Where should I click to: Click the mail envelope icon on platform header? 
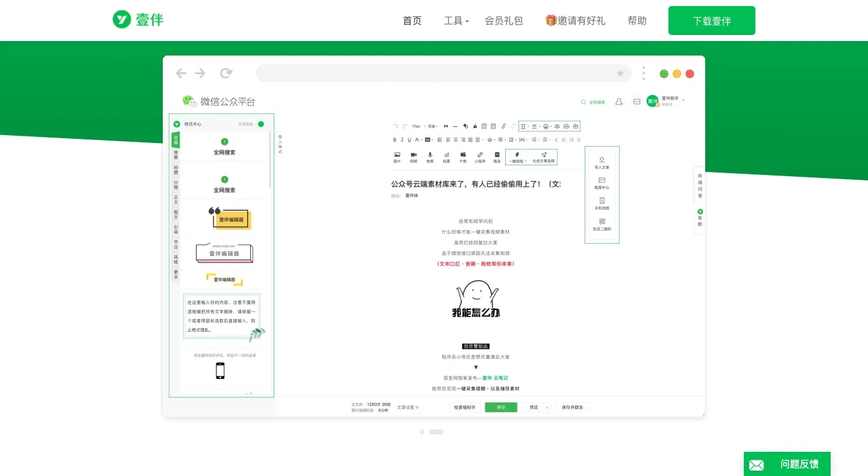point(637,101)
